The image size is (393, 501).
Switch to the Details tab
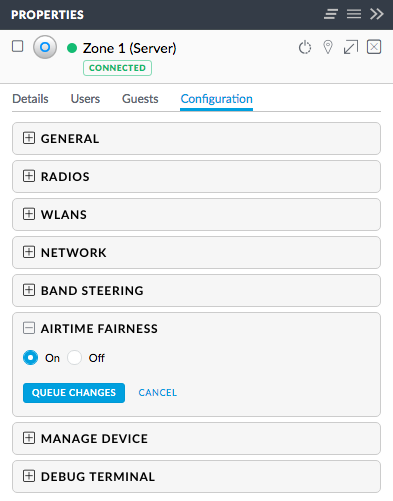(30, 99)
